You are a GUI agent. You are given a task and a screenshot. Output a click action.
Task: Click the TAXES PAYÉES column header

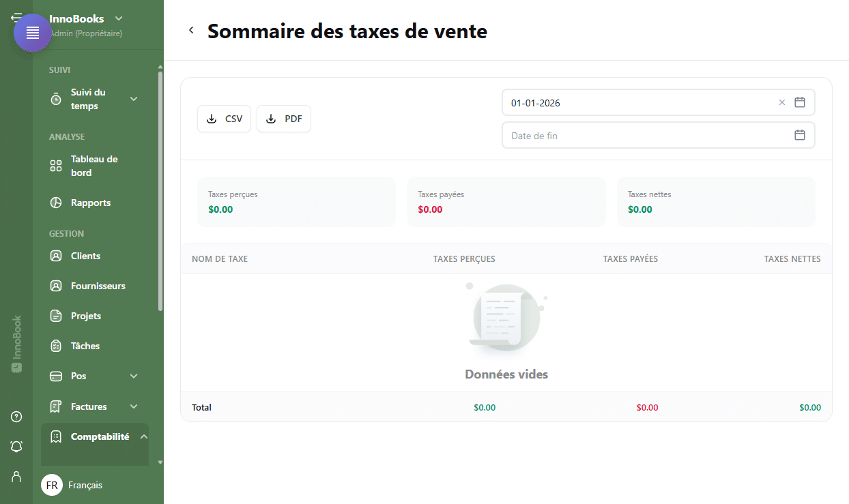[x=631, y=259]
